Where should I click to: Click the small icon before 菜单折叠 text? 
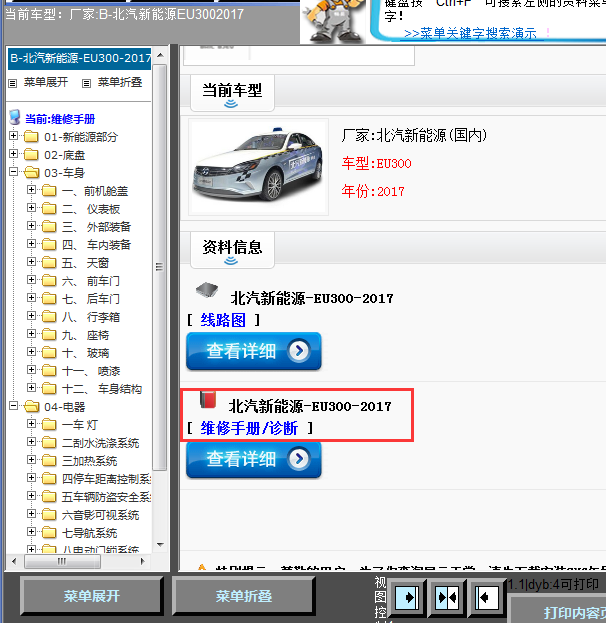coord(86,83)
